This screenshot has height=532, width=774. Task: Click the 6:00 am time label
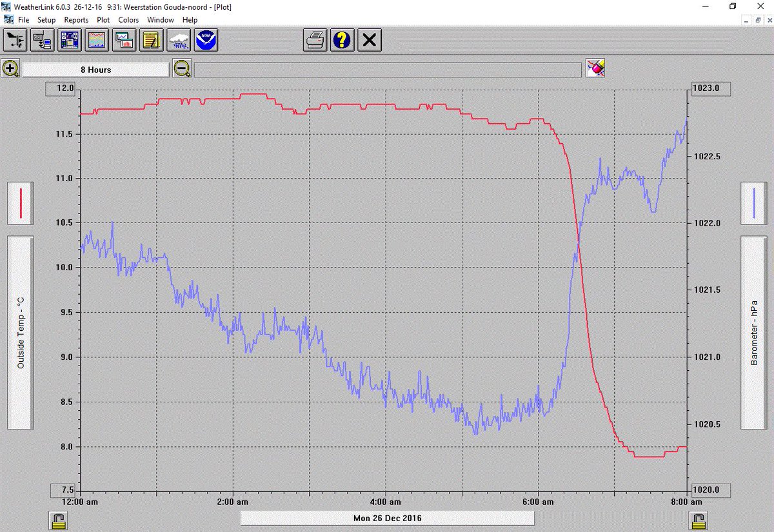coord(539,502)
